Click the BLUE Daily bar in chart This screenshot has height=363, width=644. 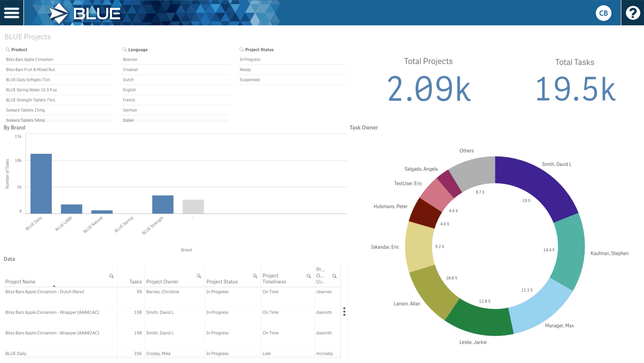coord(41,184)
